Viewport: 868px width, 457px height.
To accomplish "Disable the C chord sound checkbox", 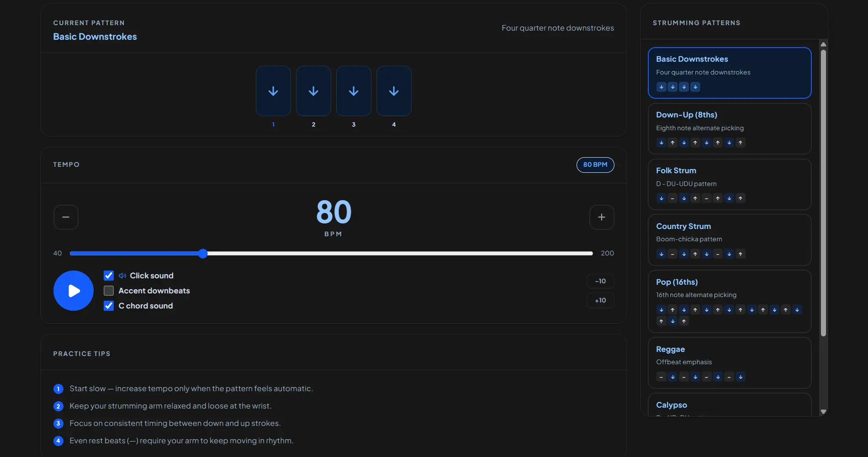I will pos(109,306).
